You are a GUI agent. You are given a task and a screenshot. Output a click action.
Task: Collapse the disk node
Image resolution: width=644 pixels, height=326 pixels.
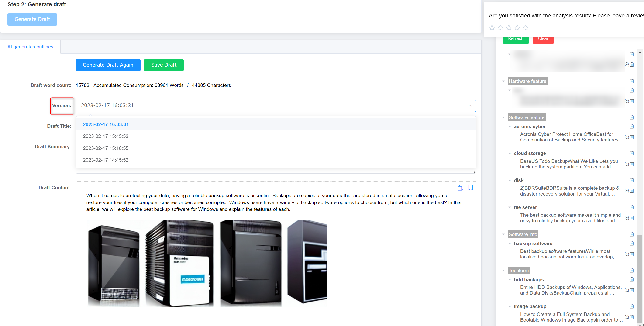point(510,181)
